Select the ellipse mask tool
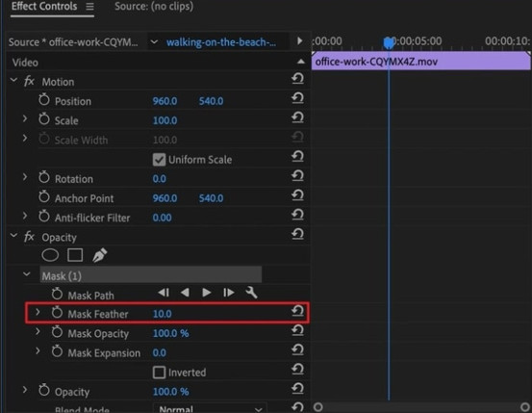This screenshot has width=532, height=413. 50,255
